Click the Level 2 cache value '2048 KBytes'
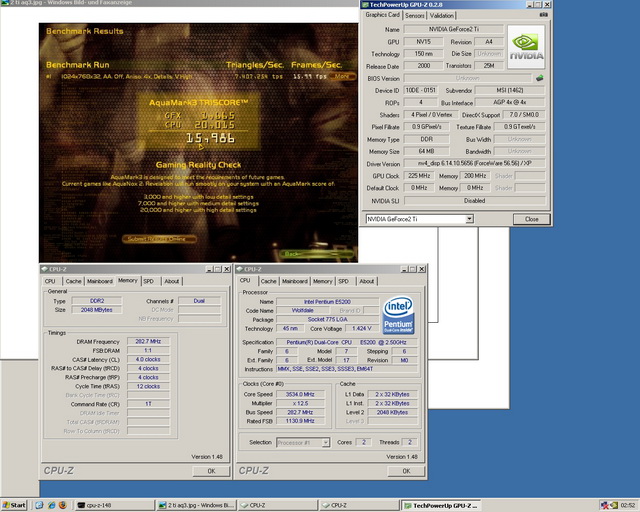Image resolution: width=640 pixels, height=512 pixels. click(392, 412)
